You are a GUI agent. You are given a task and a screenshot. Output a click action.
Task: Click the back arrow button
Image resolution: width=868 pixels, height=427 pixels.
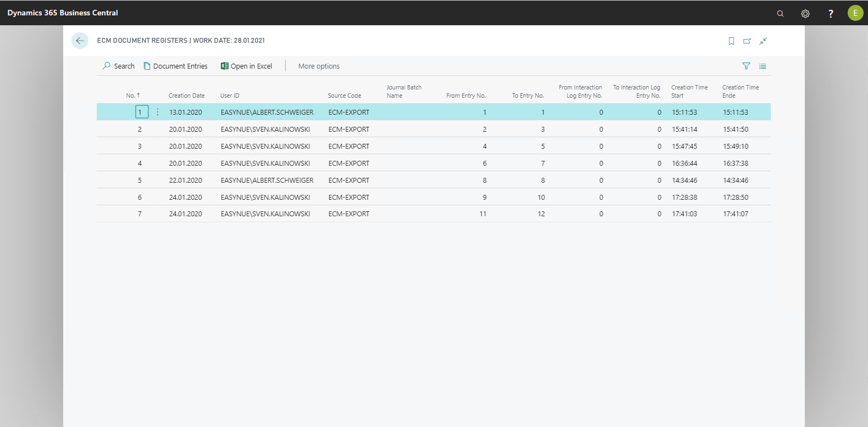[80, 41]
